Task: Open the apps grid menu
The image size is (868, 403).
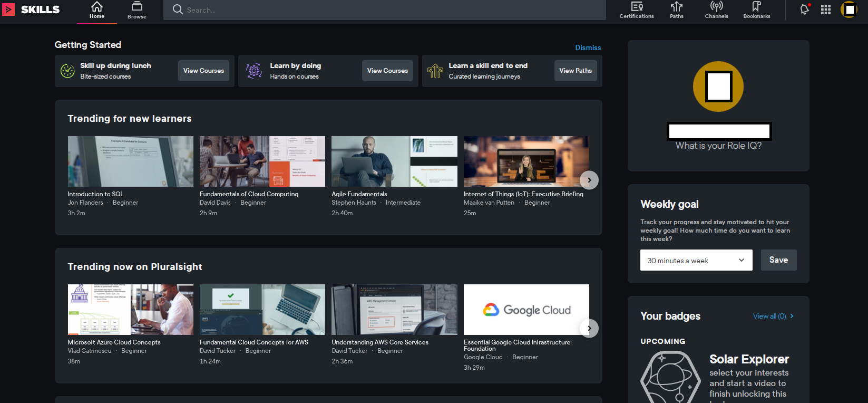Action: pos(826,9)
